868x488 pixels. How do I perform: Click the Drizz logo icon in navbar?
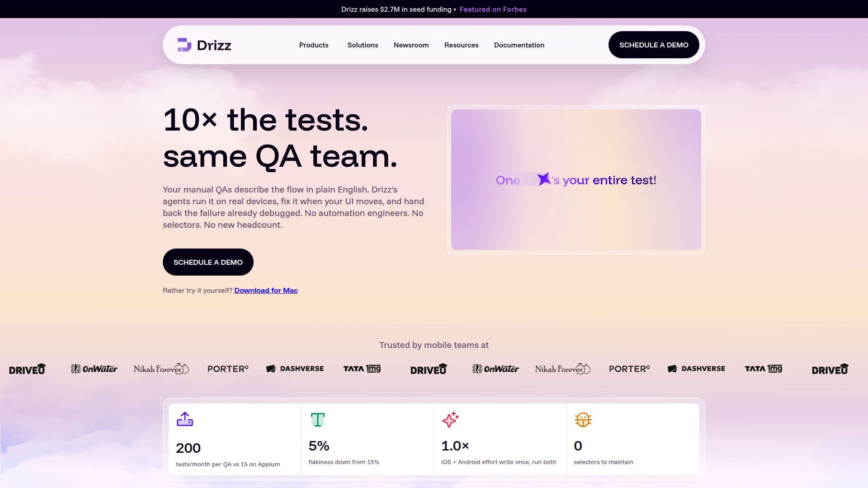(184, 45)
